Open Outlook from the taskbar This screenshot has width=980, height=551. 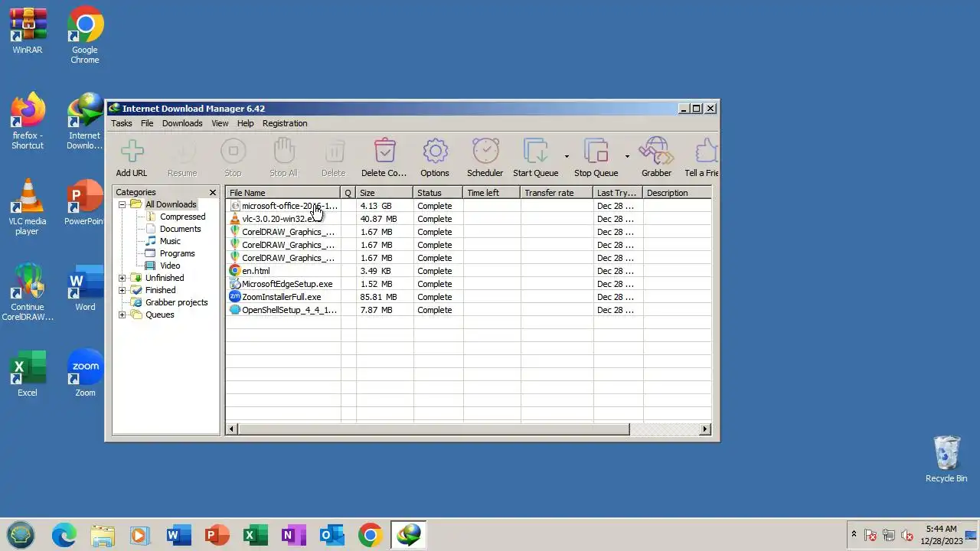tap(332, 535)
